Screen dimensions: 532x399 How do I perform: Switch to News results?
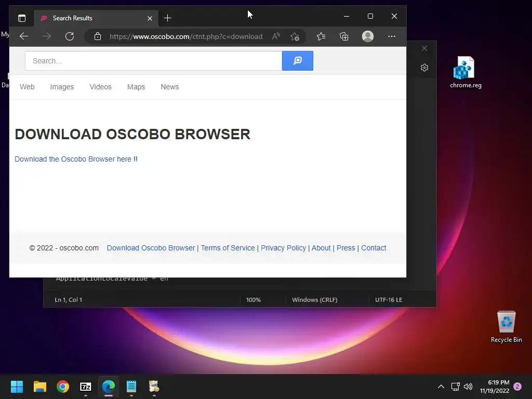tap(170, 87)
